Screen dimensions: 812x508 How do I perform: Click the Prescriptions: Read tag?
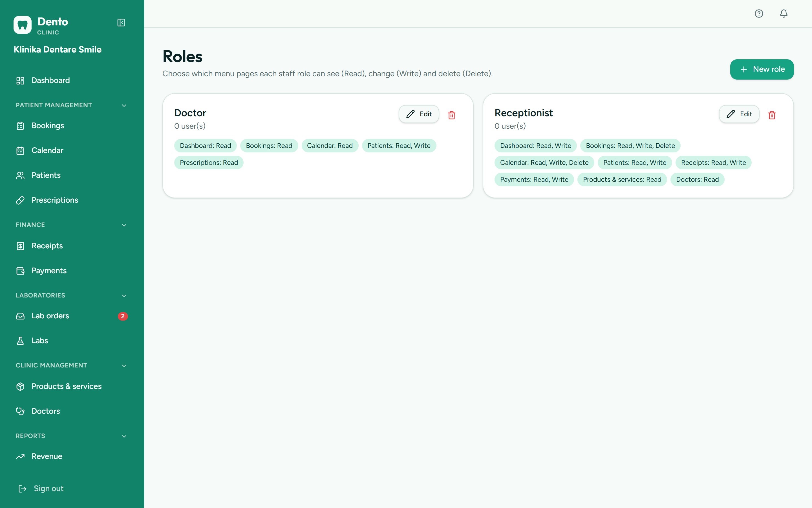click(x=209, y=163)
